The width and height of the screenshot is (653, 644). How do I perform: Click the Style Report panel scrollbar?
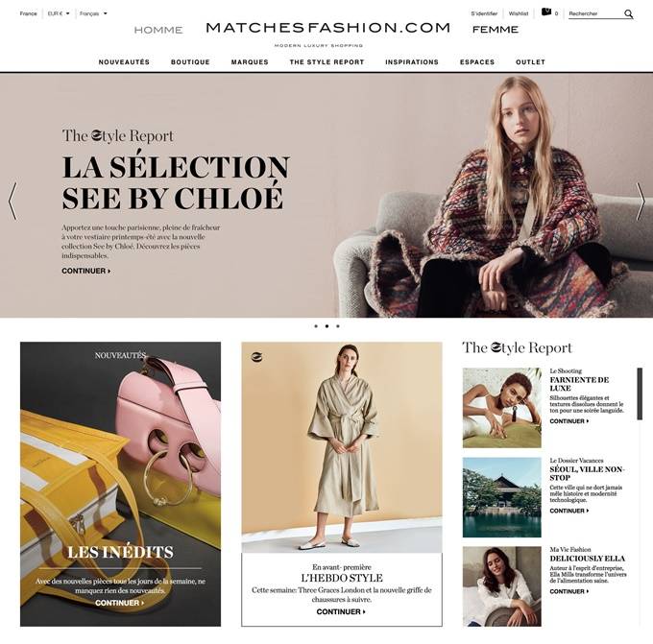(x=640, y=394)
